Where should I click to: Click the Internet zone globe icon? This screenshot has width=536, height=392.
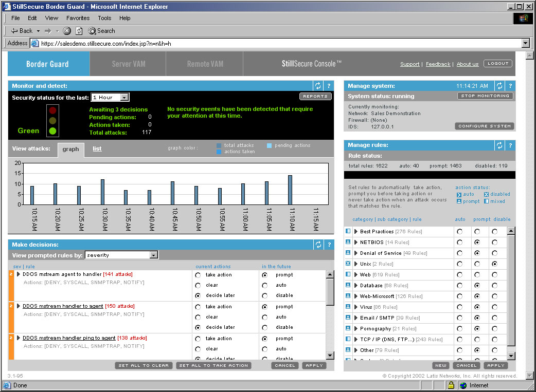point(463,385)
